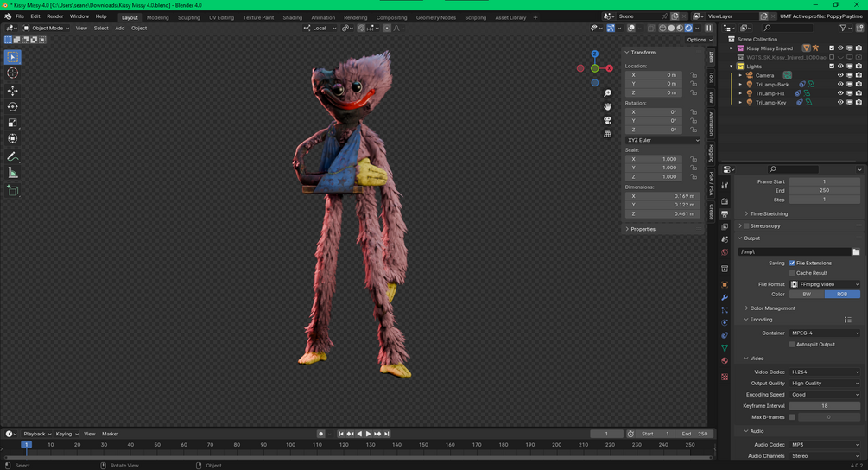Toggle Kissy Missy Injured collection visibility eye
This screenshot has width=868, height=470.
pyautogui.click(x=840, y=48)
